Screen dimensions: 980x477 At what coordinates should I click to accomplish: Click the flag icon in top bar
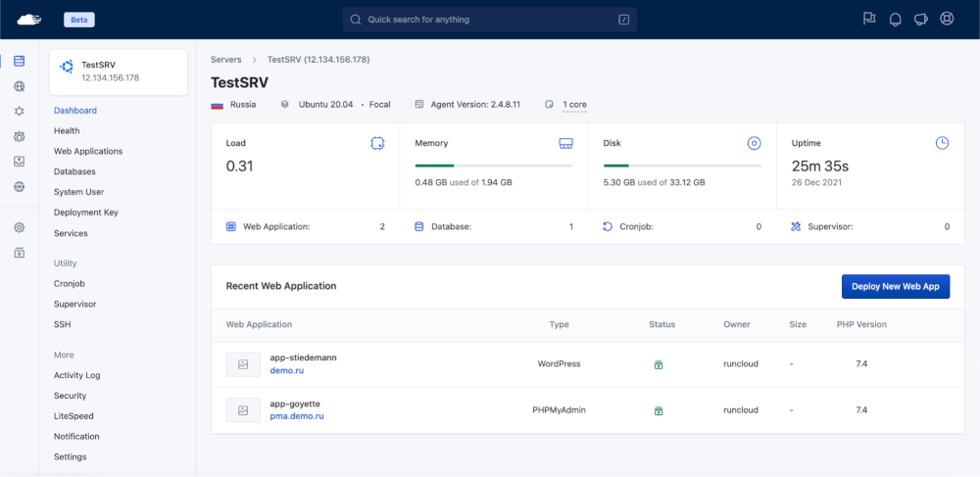868,19
